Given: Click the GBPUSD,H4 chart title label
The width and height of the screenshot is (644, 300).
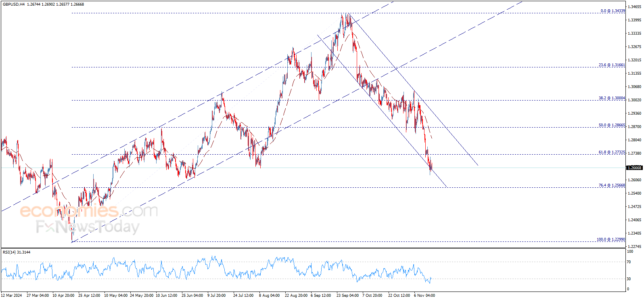Looking at the screenshot, I should coord(14,4).
